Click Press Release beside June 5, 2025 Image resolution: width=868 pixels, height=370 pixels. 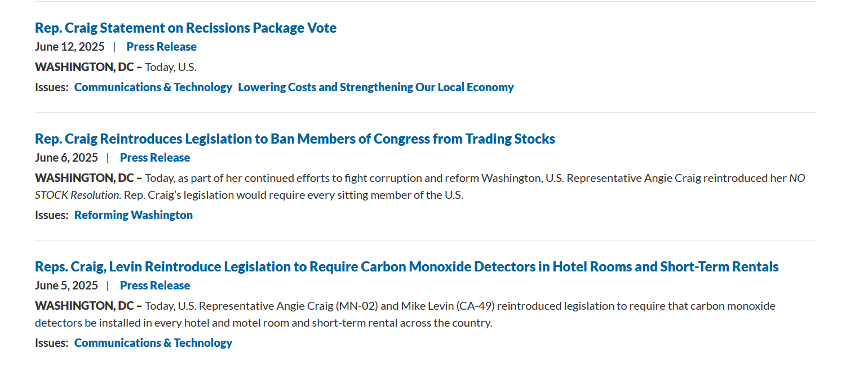point(155,286)
